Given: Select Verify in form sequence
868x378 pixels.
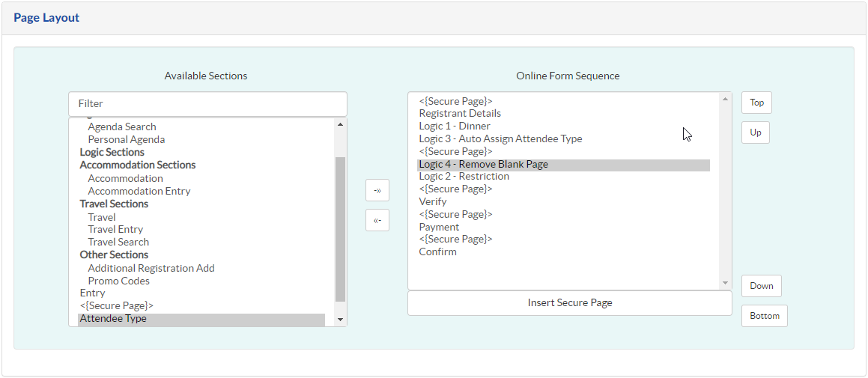Looking at the screenshot, I should 432,201.
